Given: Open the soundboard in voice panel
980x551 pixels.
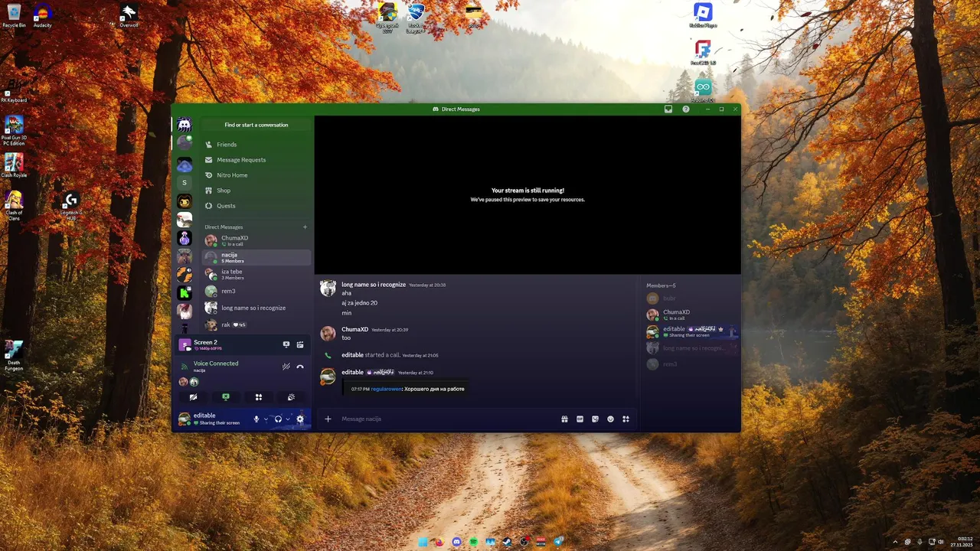Looking at the screenshot, I should [x=292, y=397].
